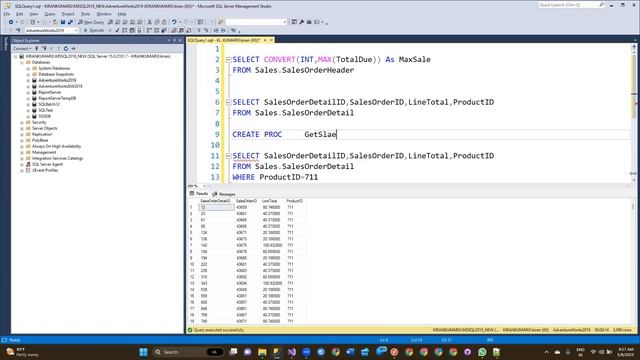
Task: Collapse the server root node in Object Explorer
Action: [16, 57]
